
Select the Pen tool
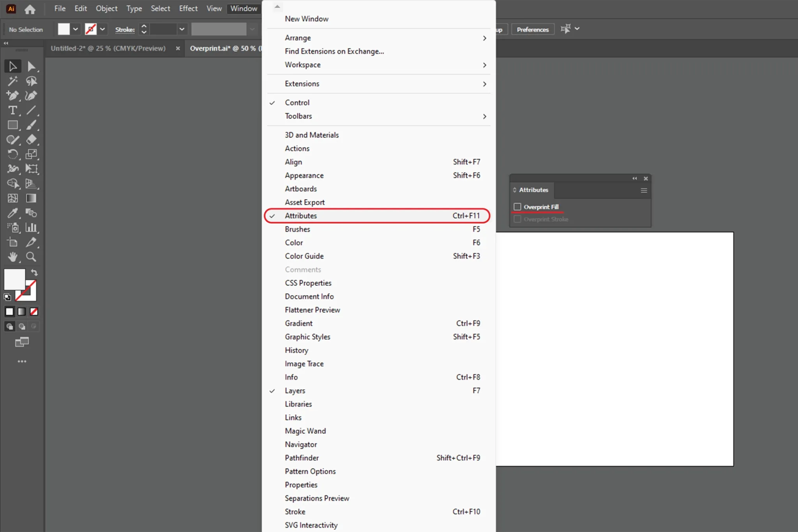tap(13, 96)
